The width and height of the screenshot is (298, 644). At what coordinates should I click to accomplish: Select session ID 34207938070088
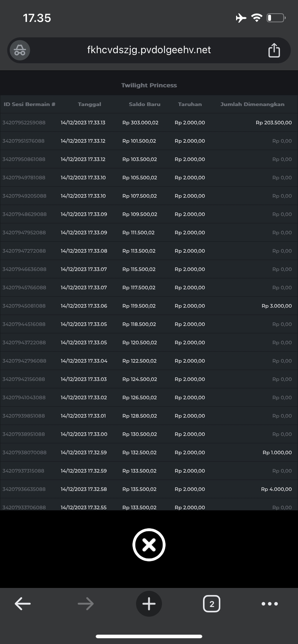point(24,452)
